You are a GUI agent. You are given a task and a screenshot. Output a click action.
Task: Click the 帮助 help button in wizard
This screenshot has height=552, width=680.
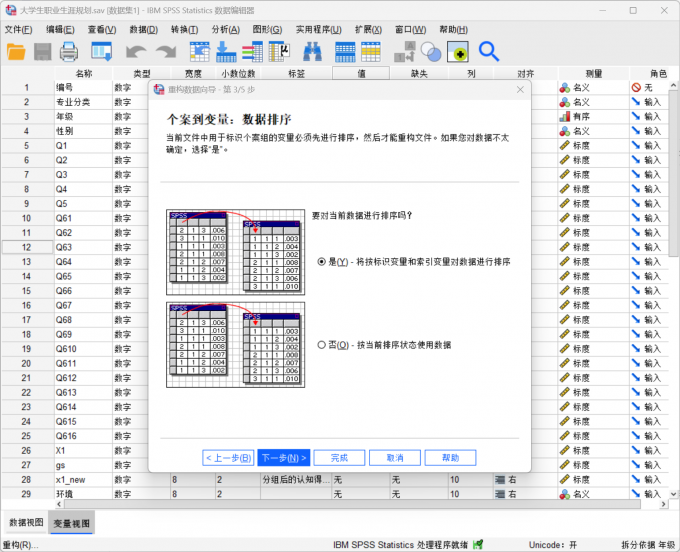pos(450,458)
